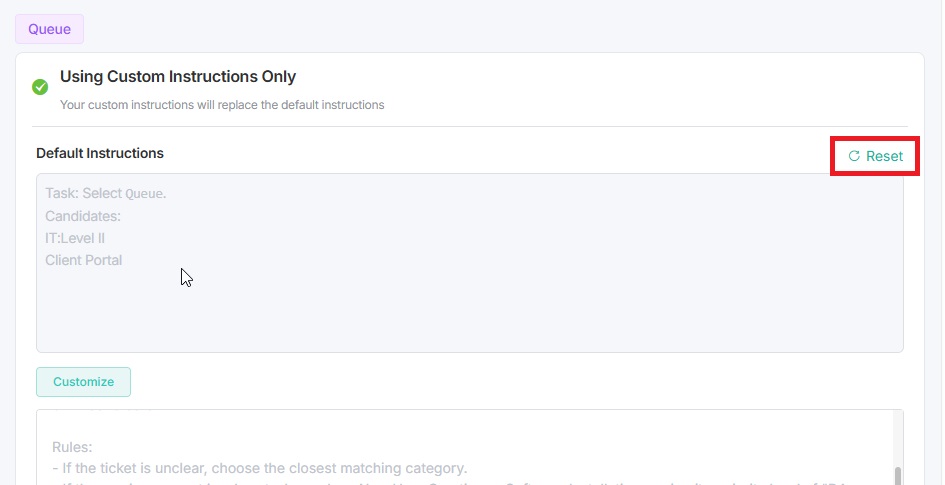Click the word 'Queue' in the task line
The width and height of the screenshot is (945, 485).
(144, 194)
